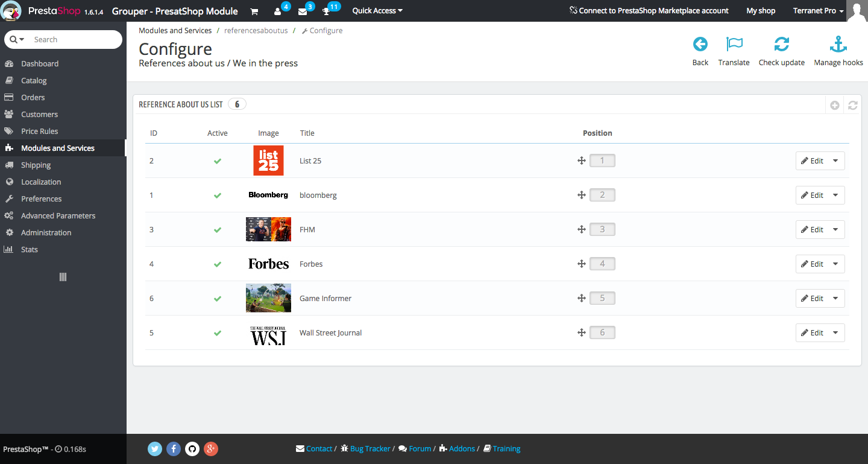The width and height of the screenshot is (868, 464).
Task: Toggle active status for Wall Street Journal
Action: (x=218, y=333)
